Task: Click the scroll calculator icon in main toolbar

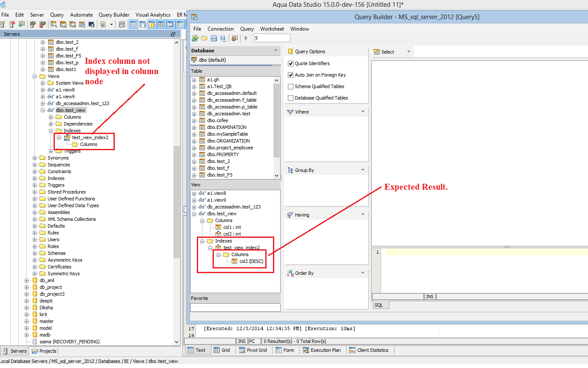Action: (x=122, y=25)
